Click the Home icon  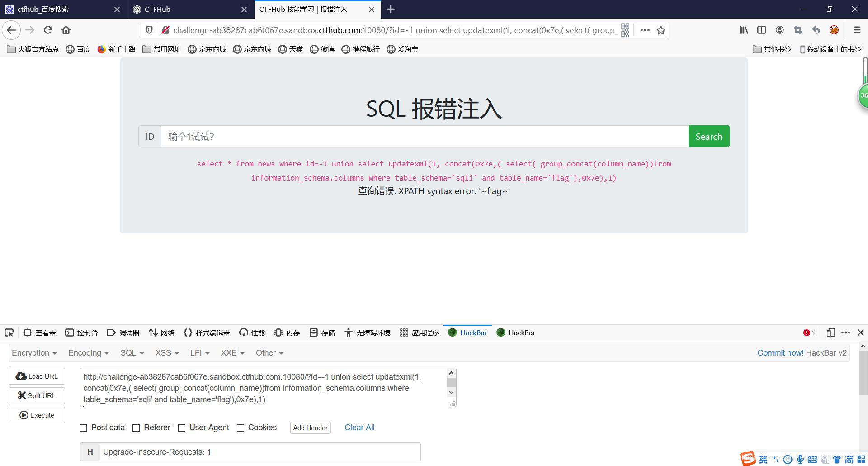66,30
